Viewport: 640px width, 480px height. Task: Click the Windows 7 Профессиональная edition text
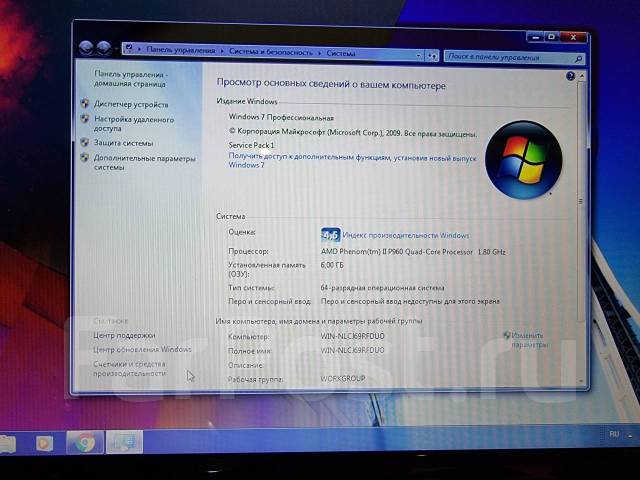(281, 118)
